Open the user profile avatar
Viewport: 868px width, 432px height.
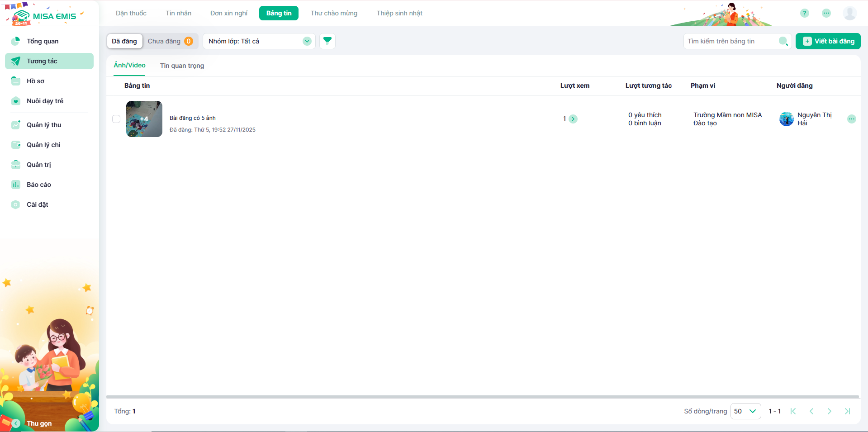point(849,13)
